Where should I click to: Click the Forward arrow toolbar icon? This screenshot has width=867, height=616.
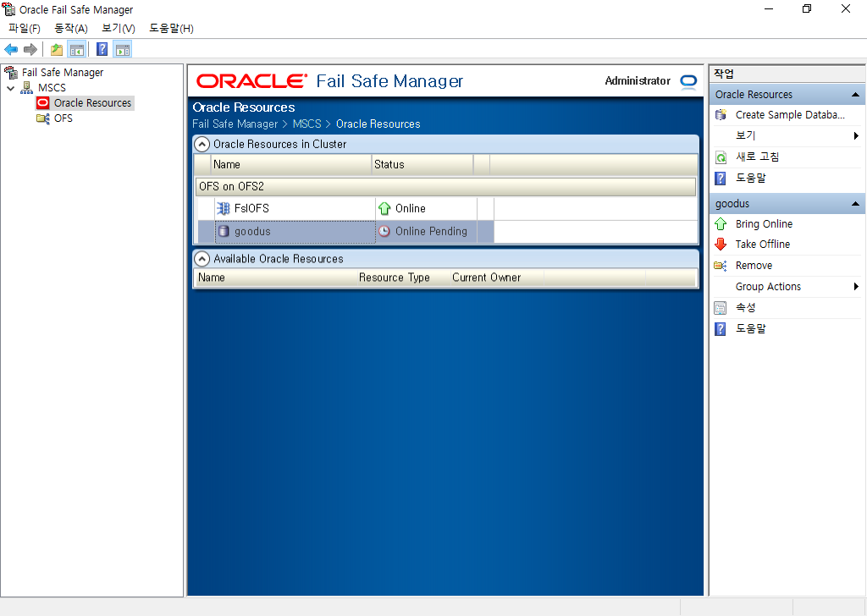[30, 50]
